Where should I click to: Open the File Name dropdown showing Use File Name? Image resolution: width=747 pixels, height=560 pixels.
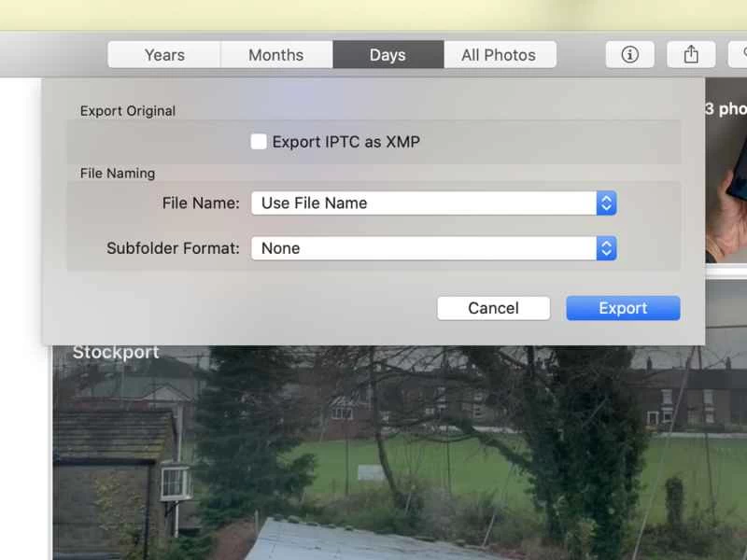click(x=430, y=203)
